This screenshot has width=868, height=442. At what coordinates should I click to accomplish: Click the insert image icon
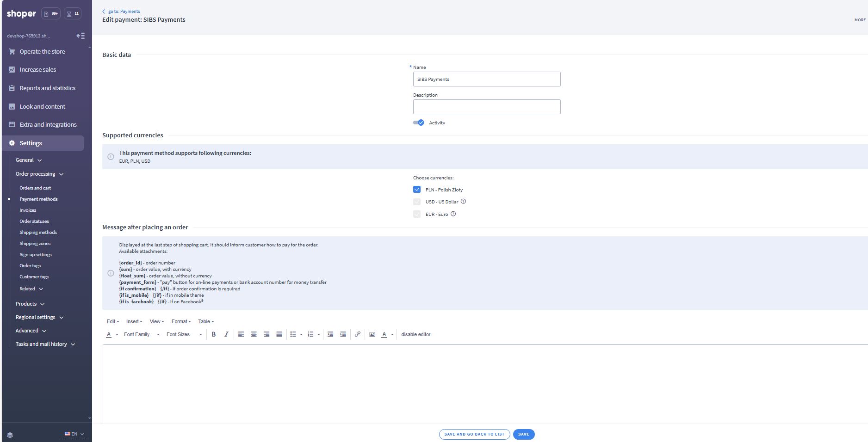(x=372, y=334)
